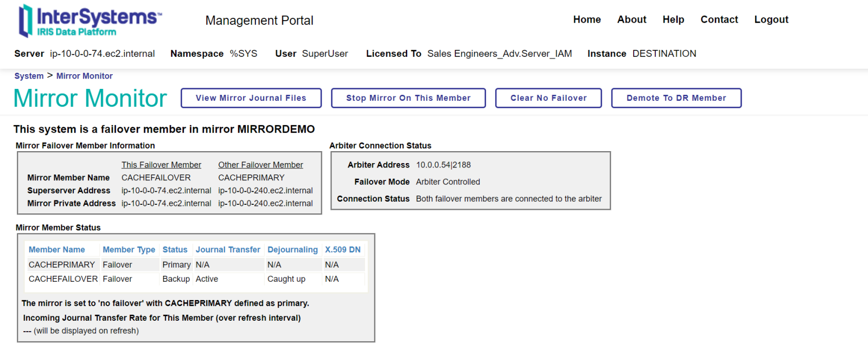Select the CACHEPRIMARY row in status table
868x350 pixels.
[62, 265]
